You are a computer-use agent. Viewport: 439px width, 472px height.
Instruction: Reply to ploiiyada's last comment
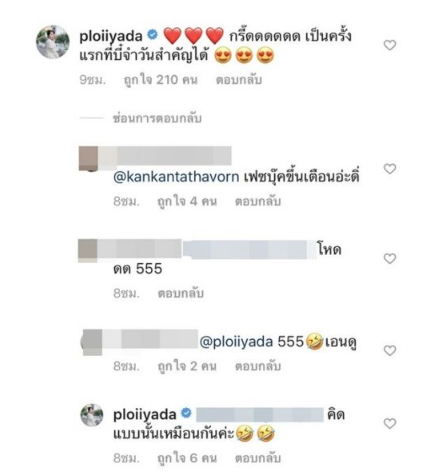pyautogui.click(x=258, y=458)
